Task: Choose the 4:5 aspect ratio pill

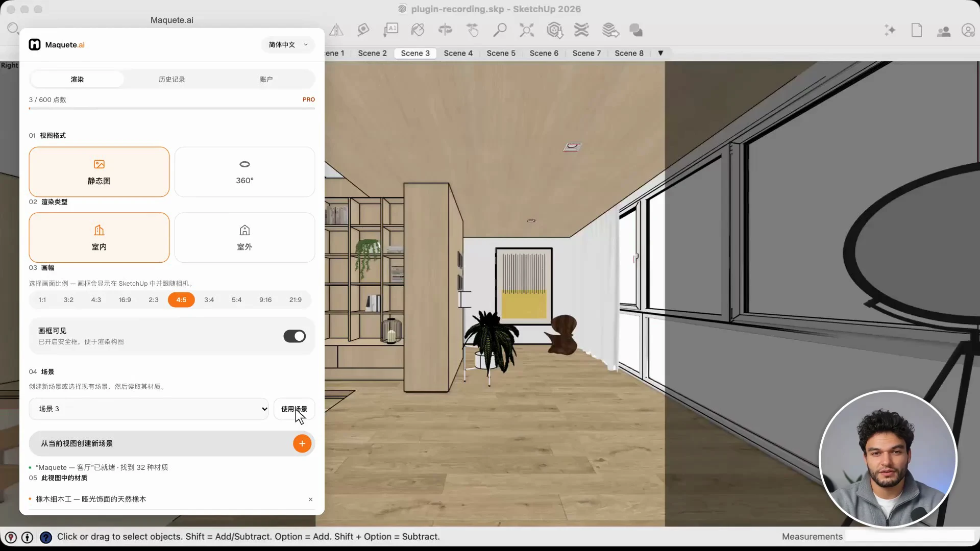Action: point(181,300)
